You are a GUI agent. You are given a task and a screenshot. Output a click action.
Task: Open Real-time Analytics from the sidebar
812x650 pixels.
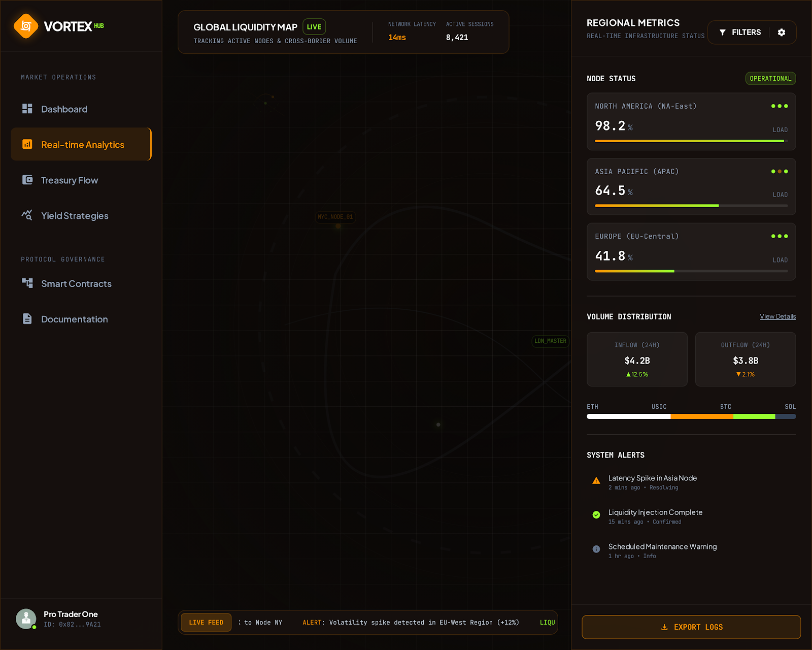click(x=81, y=144)
